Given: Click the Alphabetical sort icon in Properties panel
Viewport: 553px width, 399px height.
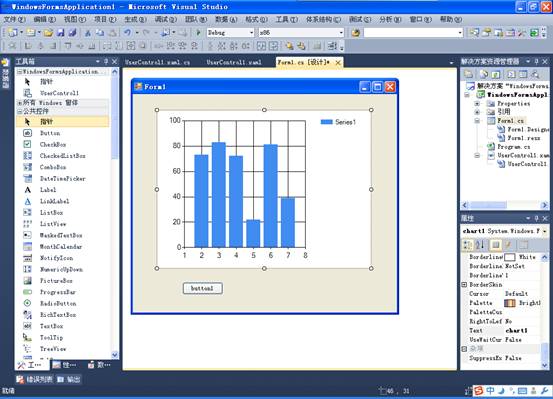Looking at the screenshot, I should click(x=480, y=245).
